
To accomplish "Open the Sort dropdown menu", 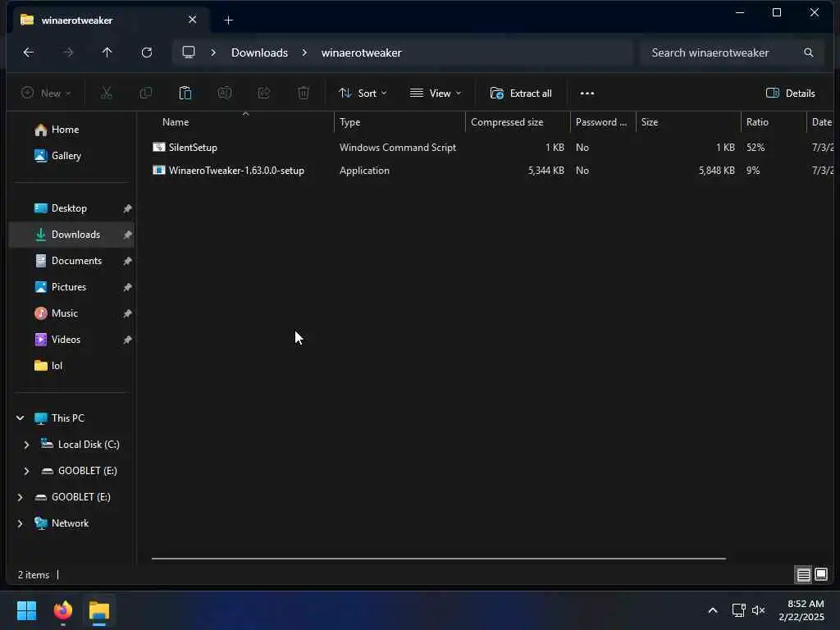I will click(362, 94).
